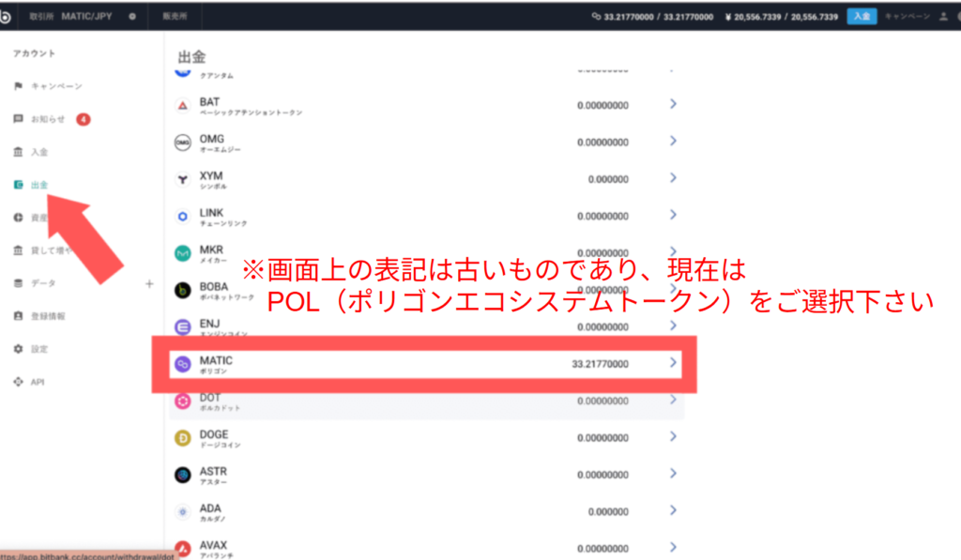Click the BOBA coin icon
The image size is (961, 560).
coord(183,291)
